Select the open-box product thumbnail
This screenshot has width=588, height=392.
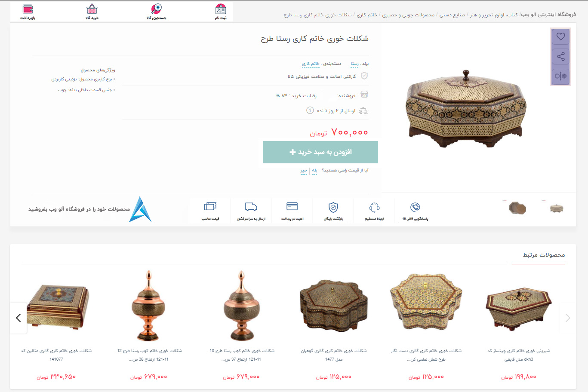pyautogui.click(x=517, y=208)
